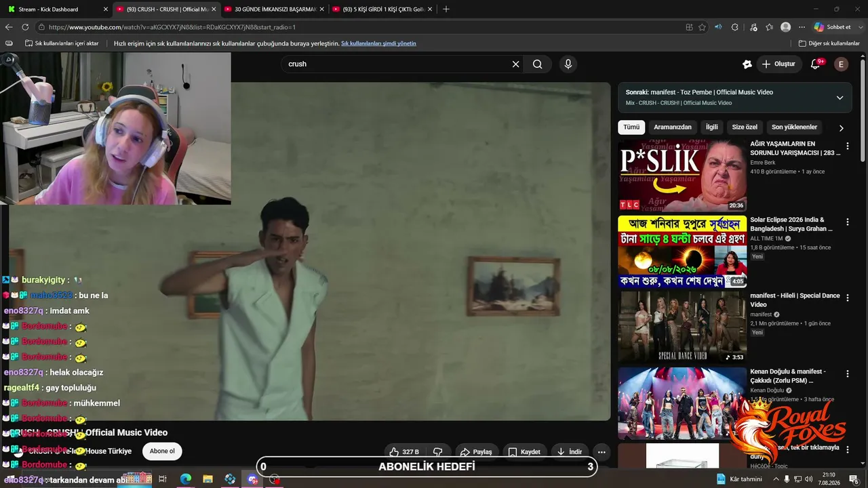Clear the 'crush' search text
868x488 pixels.
tap(515, 64)
